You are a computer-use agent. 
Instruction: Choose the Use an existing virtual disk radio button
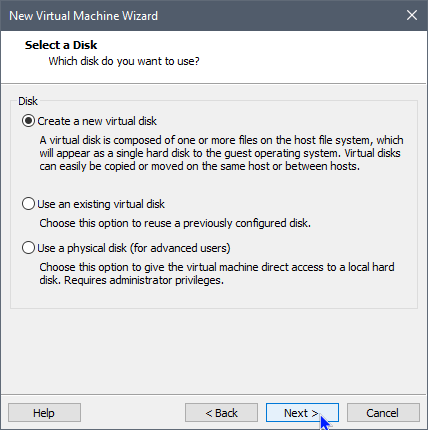(28, 203)
